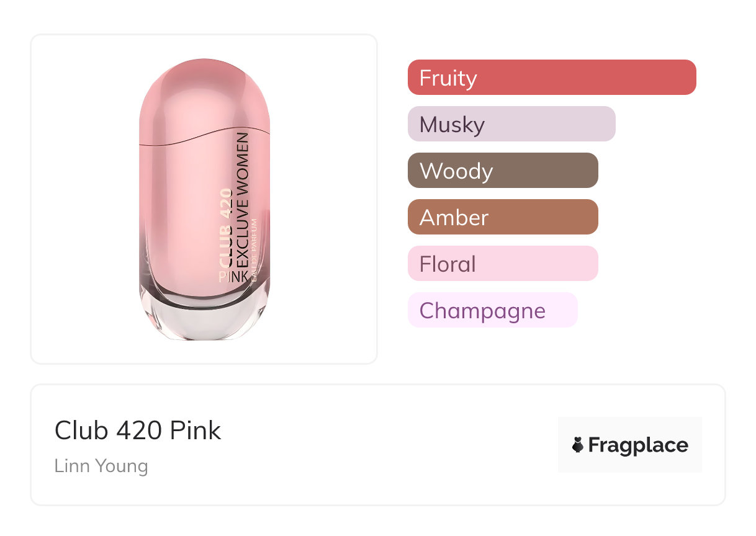Choose the Champagne accord bar
This screenshot has height=536, width=756.
click(x=492, y=310)
